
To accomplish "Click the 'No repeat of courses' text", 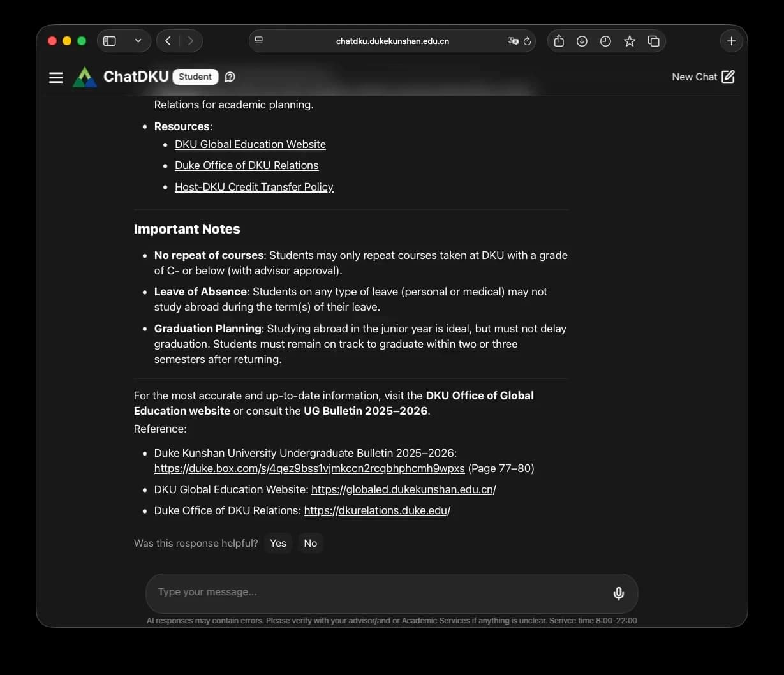I will tap(209, 255).
